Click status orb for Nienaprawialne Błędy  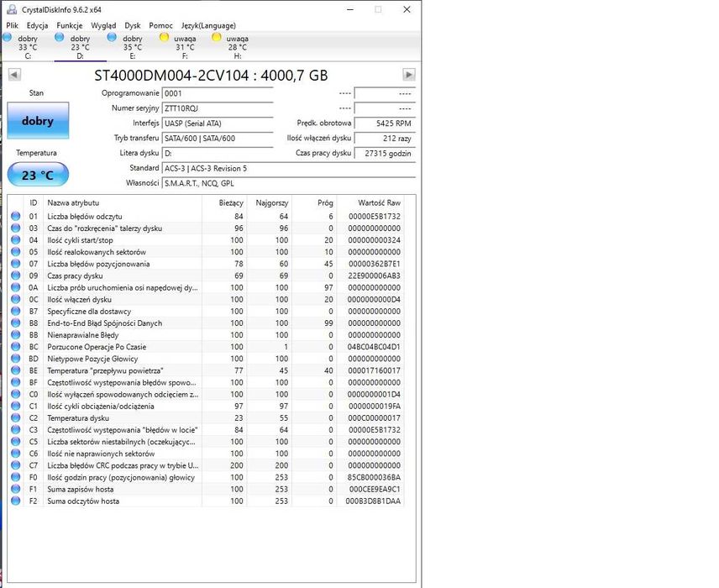click(x=16, y=335)
